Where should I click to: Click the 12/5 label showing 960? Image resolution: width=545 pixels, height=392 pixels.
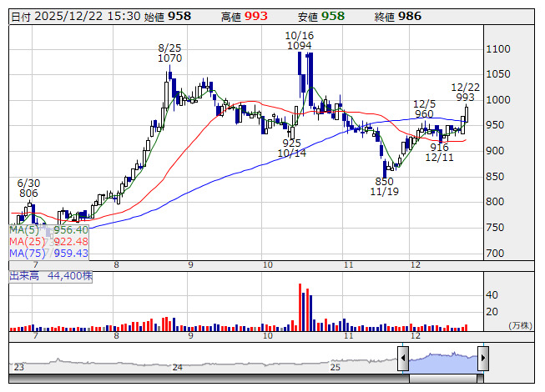(424, 114)
